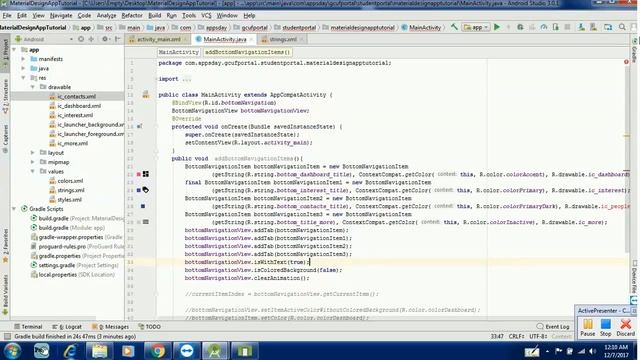640x360 pixels.
Task: Click the ic_interest drawable gutter preview icon
Action: [x=146, y=190]
